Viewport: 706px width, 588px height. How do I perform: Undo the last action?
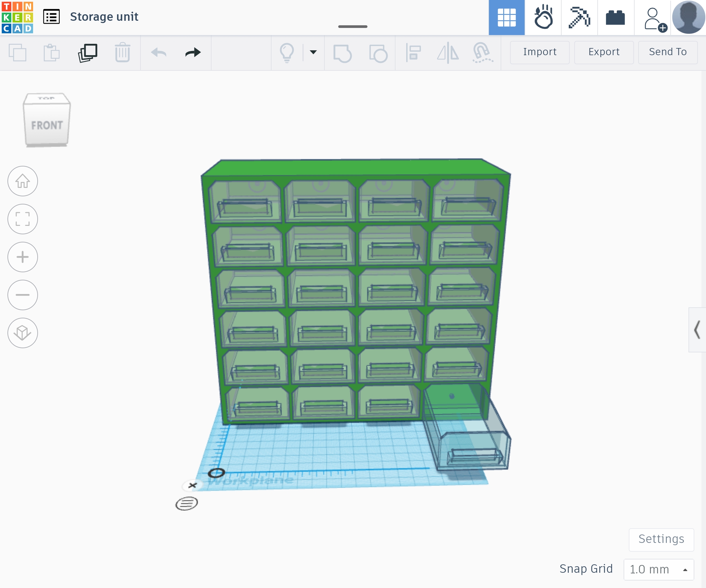[x=159, y=53]
